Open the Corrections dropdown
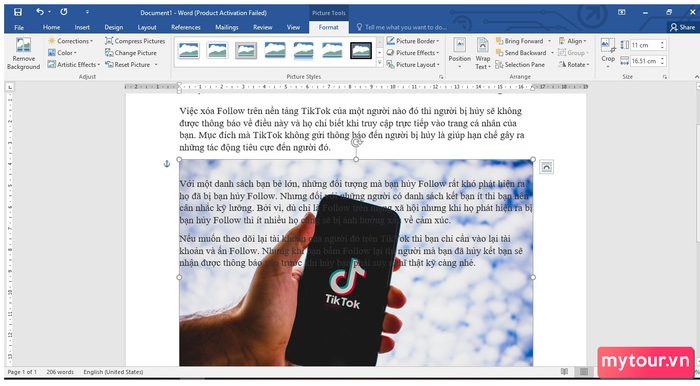The width and height of the screenshot is (700, 386). 71,41
